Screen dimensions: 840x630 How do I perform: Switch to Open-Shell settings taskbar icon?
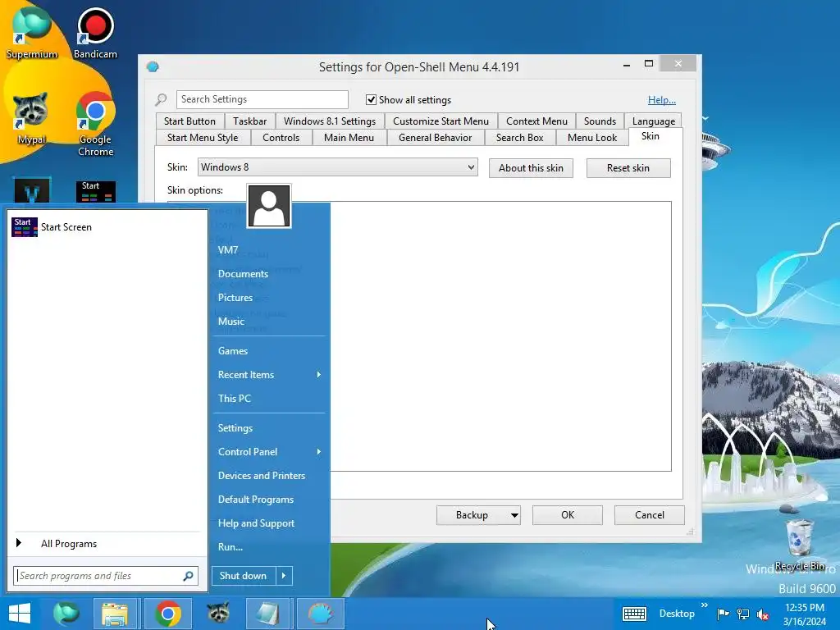pos(320,614)
